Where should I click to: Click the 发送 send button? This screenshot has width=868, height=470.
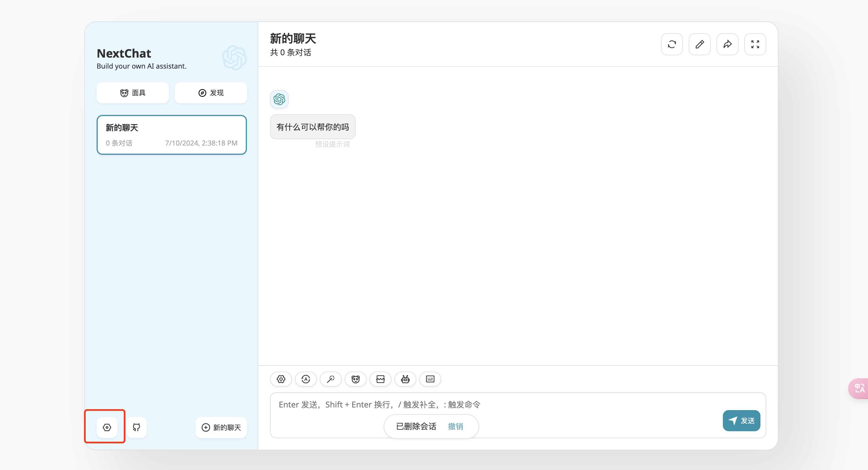point(741,421)
